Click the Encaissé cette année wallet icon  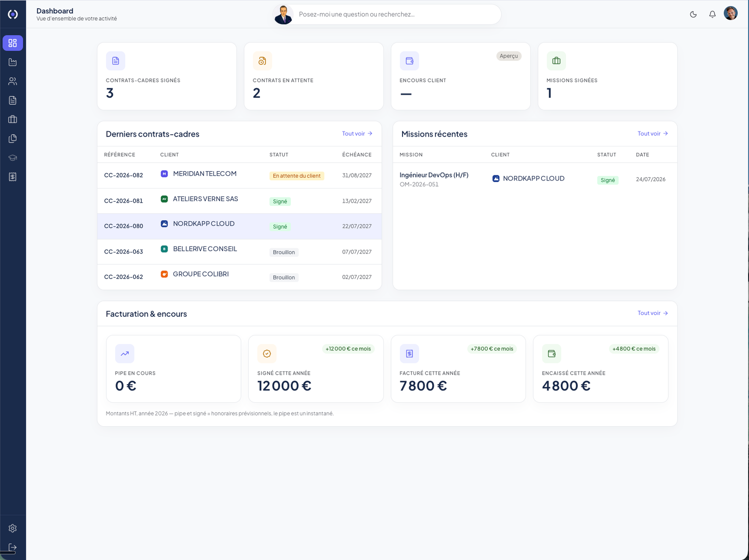551,354
